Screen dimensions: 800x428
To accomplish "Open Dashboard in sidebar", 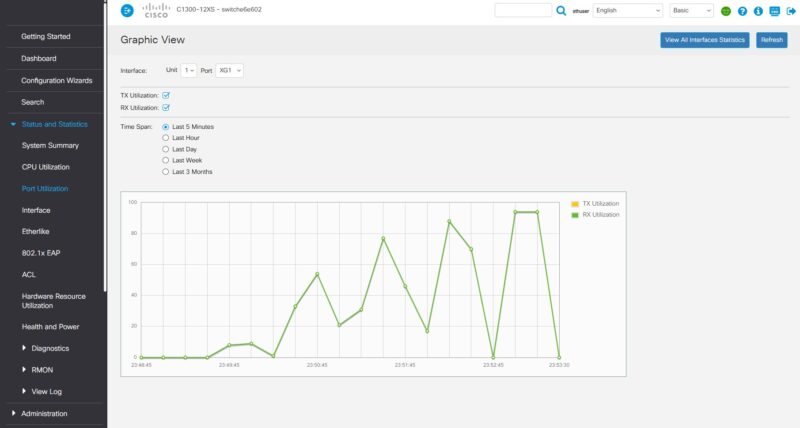I will pyautogui.click(x=39, y=59).
